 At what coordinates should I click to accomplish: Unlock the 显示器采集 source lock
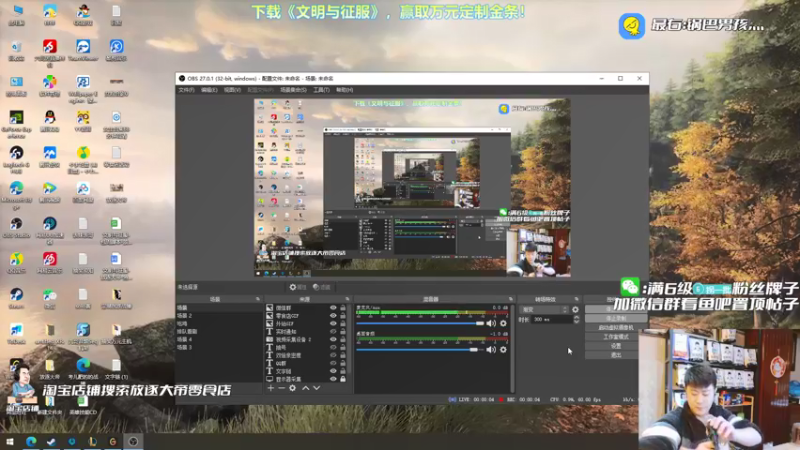click(x=343, y=379)
